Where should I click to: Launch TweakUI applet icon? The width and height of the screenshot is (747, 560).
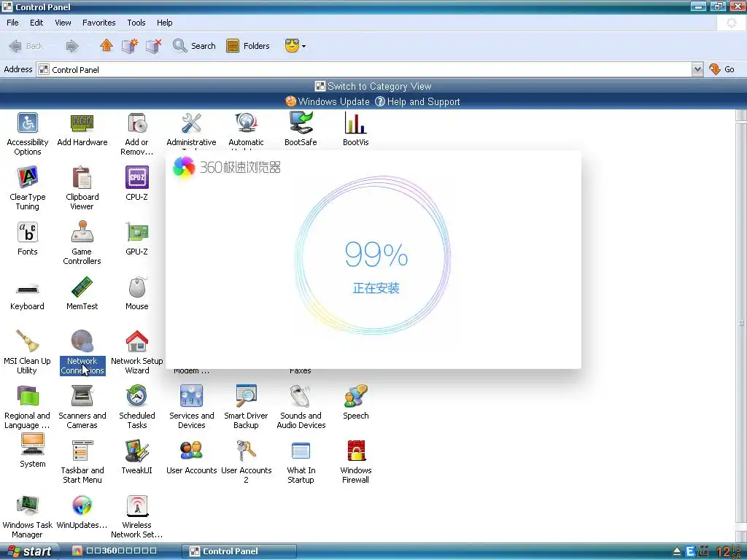[x=136, y=451]
